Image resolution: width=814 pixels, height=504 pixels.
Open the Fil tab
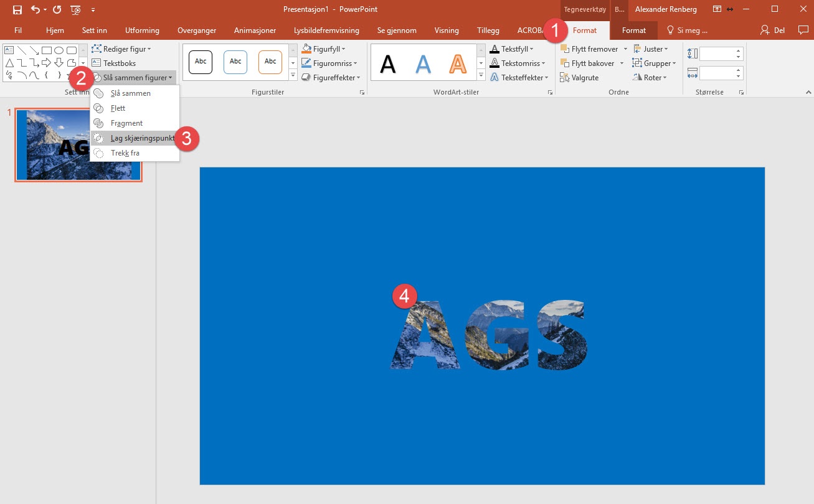coord(18,30)
